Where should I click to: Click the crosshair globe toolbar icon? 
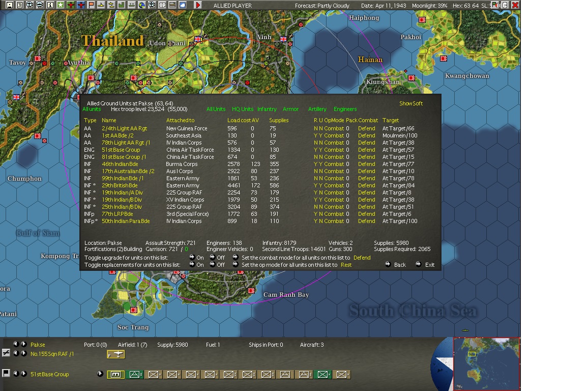(152, 5)
